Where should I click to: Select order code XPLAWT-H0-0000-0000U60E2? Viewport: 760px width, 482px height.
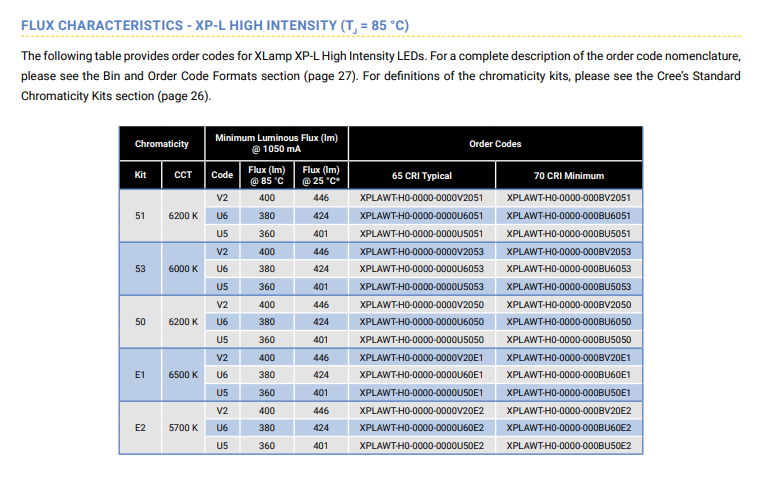pyautogui.click(x=422, y=428)
